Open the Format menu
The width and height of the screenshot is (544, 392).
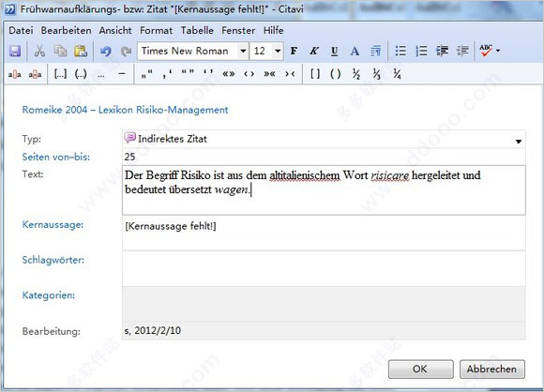click(x=156, y=31)
